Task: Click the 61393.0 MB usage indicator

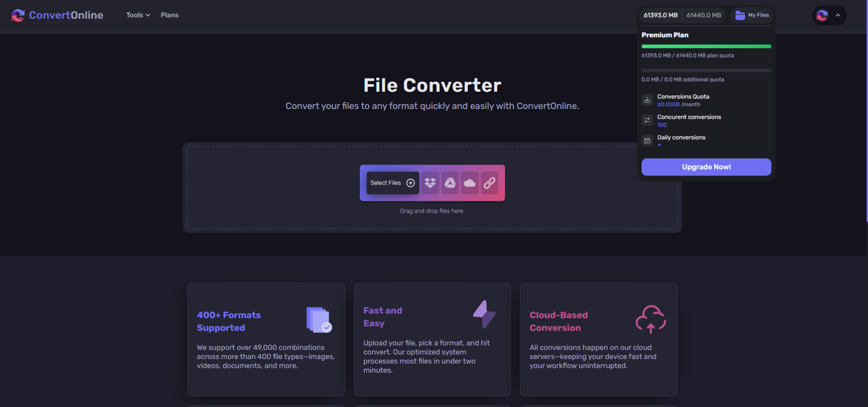Action: coord(660,15)
